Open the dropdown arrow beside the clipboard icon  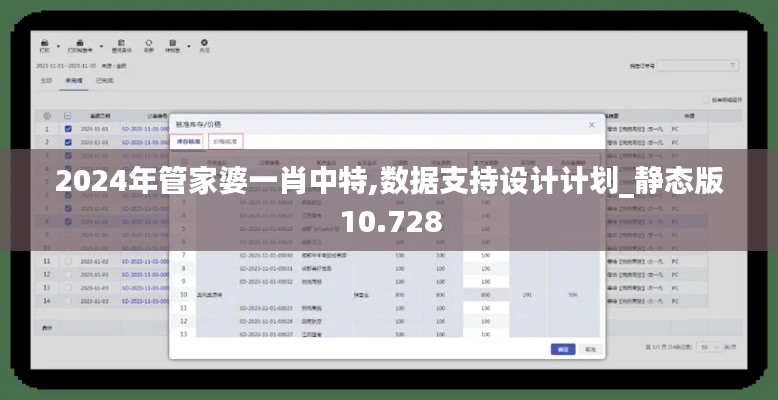(189, 47)
